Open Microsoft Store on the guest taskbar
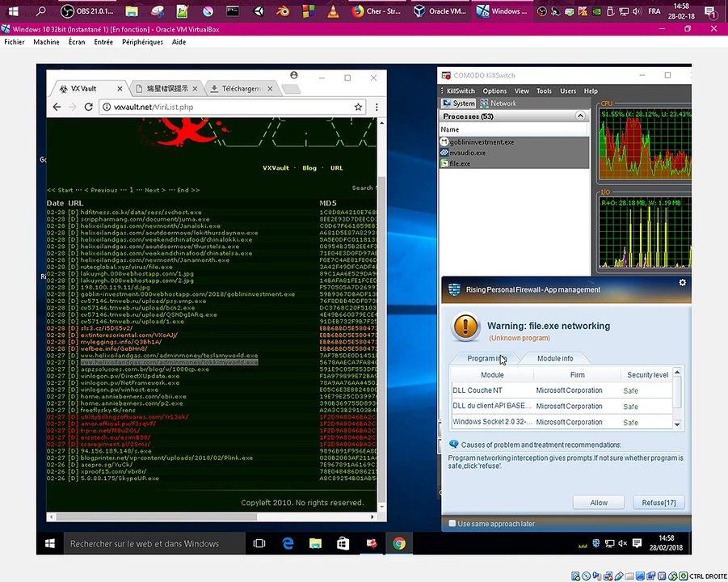This screenshot has width=728, height=582. point(343,543)
